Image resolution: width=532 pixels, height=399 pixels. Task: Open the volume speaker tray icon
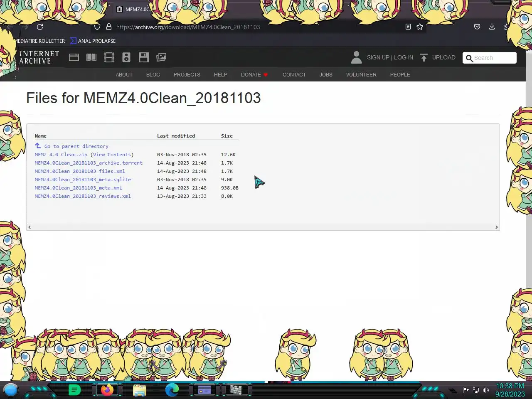tap(486, 390)
